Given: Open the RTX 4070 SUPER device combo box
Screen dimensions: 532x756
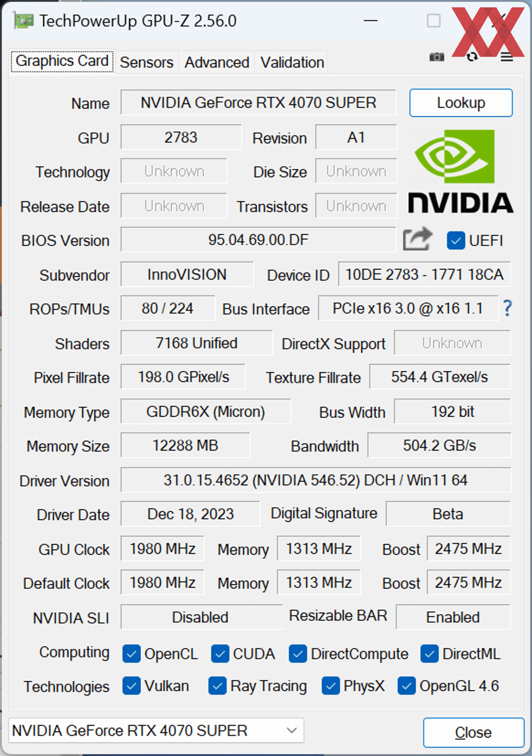Looking at the screenshot, I should [x=156, y=730].
